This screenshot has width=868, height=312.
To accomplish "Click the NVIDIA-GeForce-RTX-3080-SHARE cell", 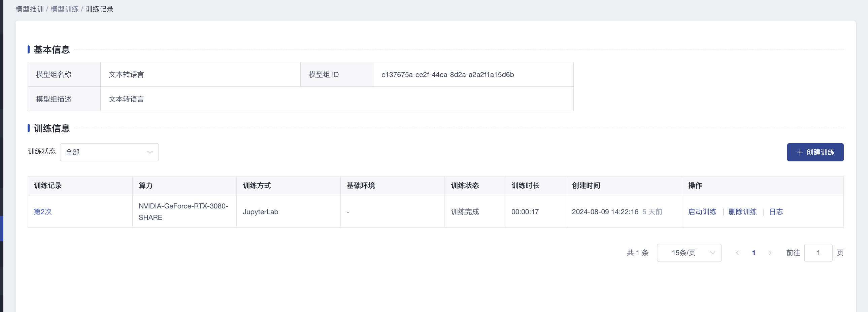I will click(183, 212).
